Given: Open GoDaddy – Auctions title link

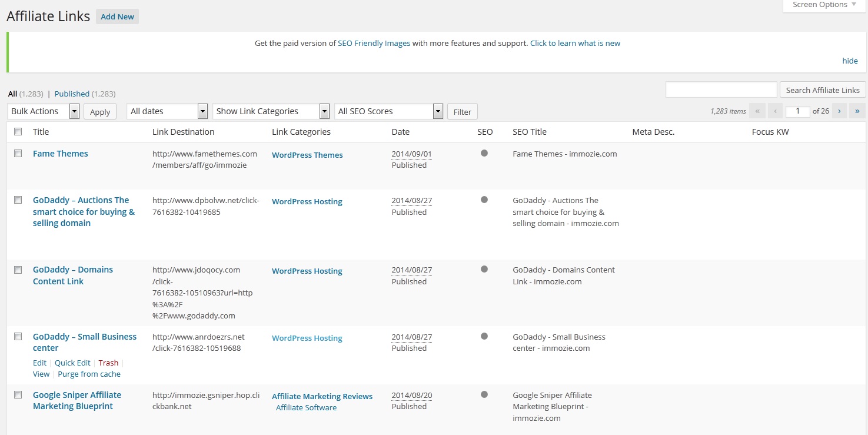Looking at the screenshot, I should (x=84, y=211).
